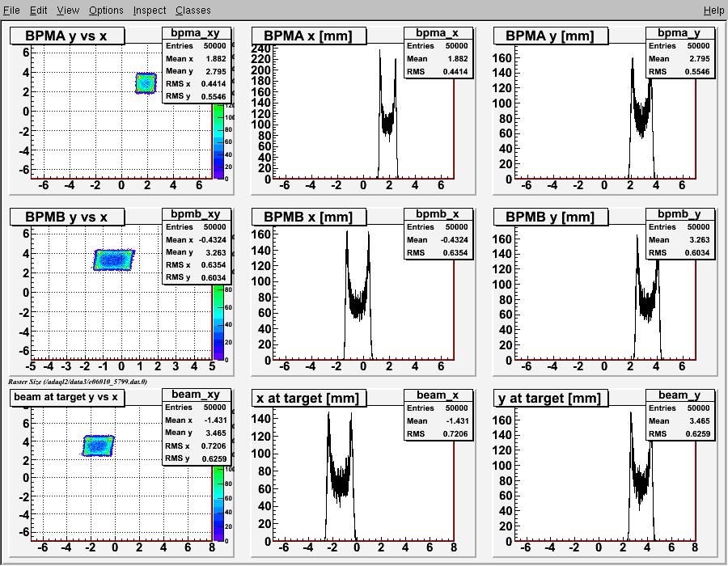Click 'Entries 50000' in beam_x stats
The image size is (728, 566).
click(x=438, y=408)
